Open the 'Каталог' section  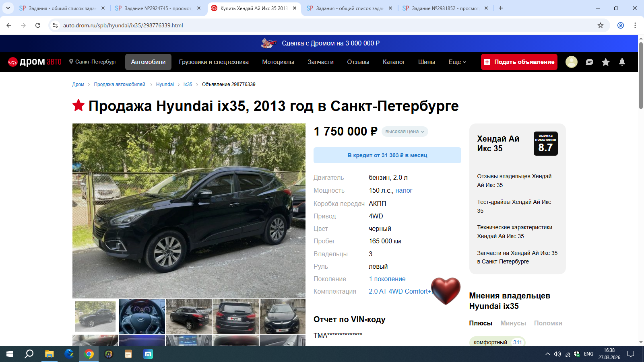394,62
